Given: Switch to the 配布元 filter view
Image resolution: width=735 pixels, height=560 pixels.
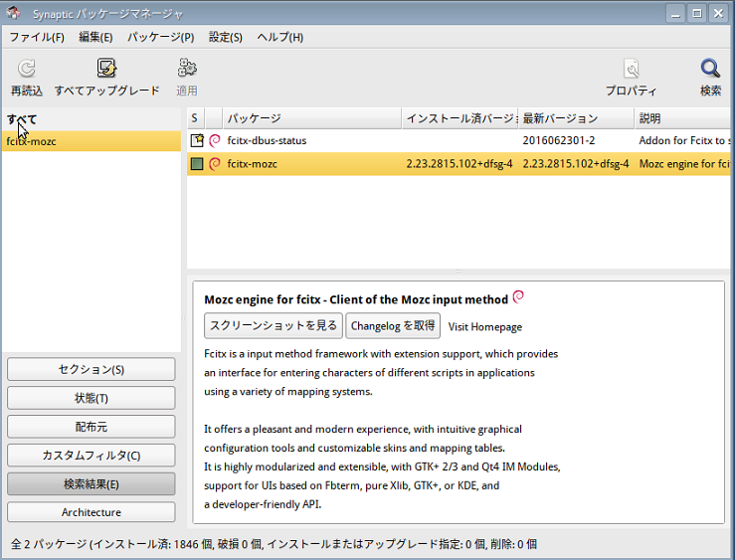Looking at the screenshot, I should coord(91,427).
